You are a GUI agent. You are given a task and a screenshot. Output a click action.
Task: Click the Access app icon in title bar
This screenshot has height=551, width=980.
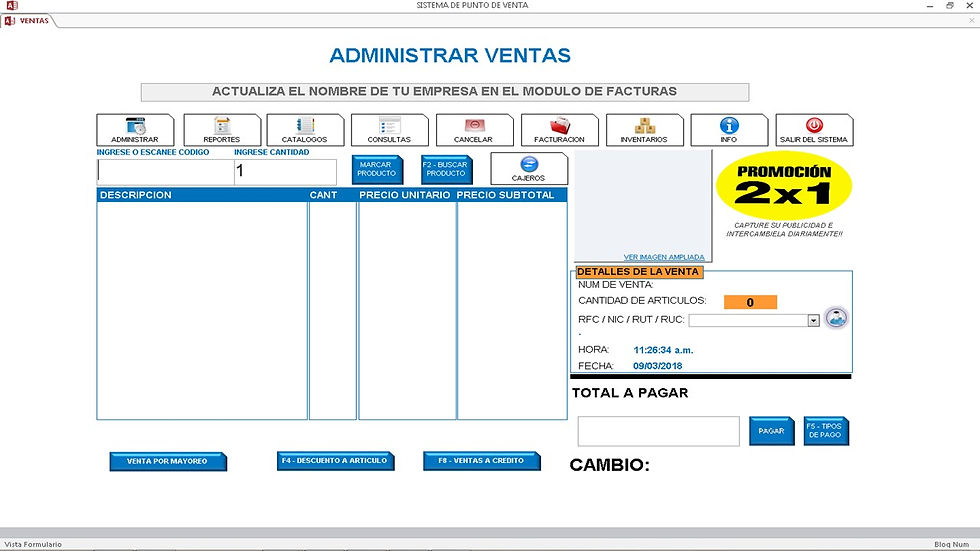pyautogui.click(x=11, y=5)
